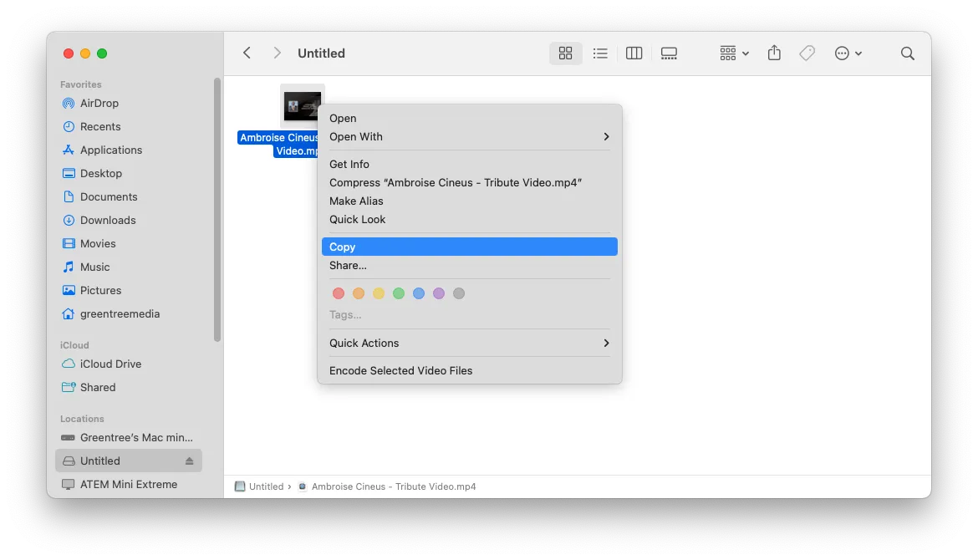
Task: Select Compress Tribute Video menu entry
Action: point(470,183)
